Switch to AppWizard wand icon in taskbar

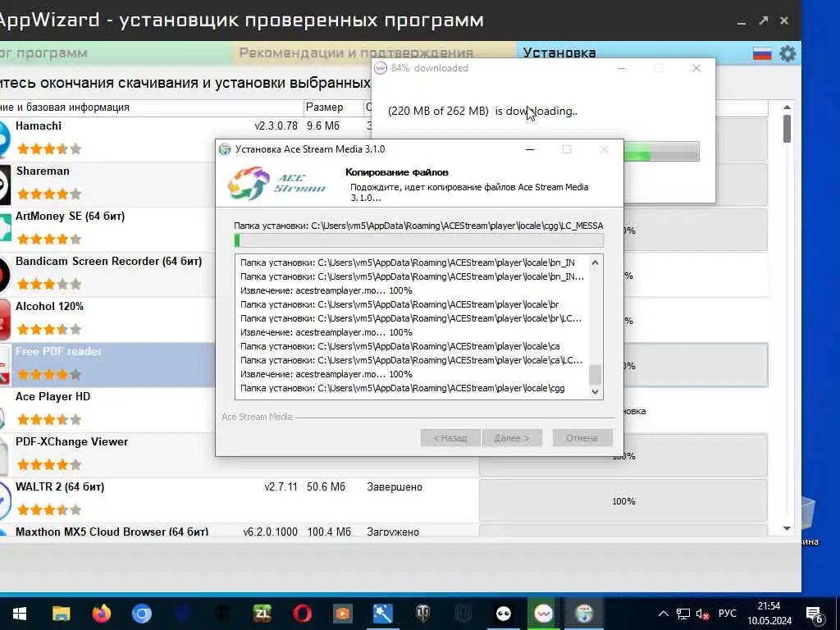coord(382,614)
